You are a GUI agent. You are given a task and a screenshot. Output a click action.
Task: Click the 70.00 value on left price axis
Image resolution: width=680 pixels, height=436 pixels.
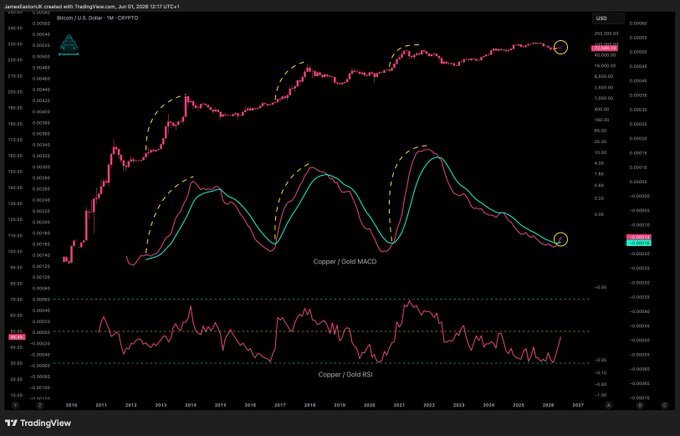(16, 299)
